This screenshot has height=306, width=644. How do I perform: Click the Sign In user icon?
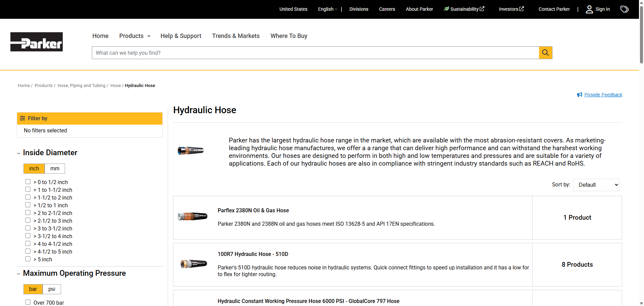pyautogui.click(x=589, y=9)
